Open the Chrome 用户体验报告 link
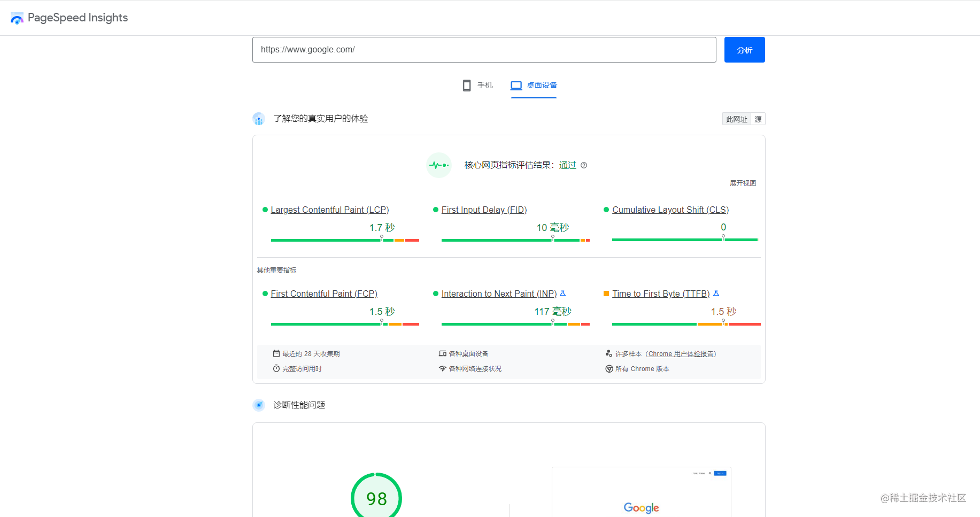Viewport: 980px width, 517px height. click(x=681, y=354)
